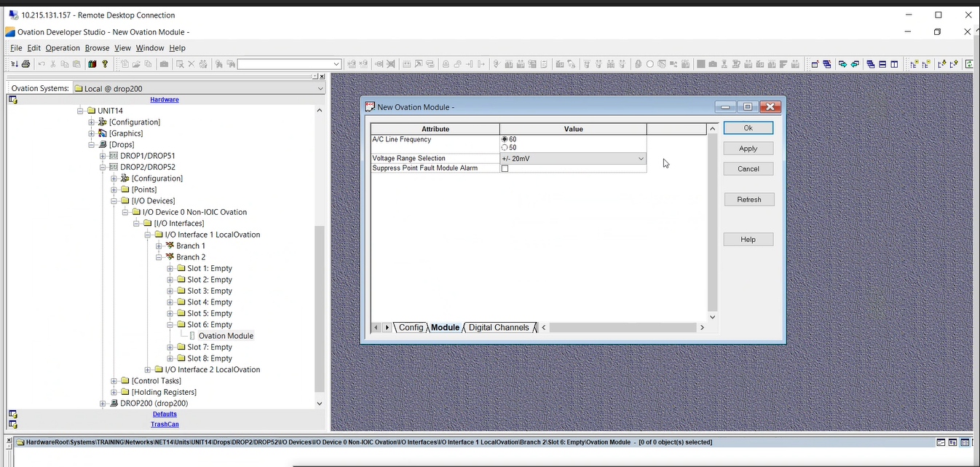The image size is (980, 467).
Task: Expand the Slot 7: Empty tree node
Action: pos(170,348)
